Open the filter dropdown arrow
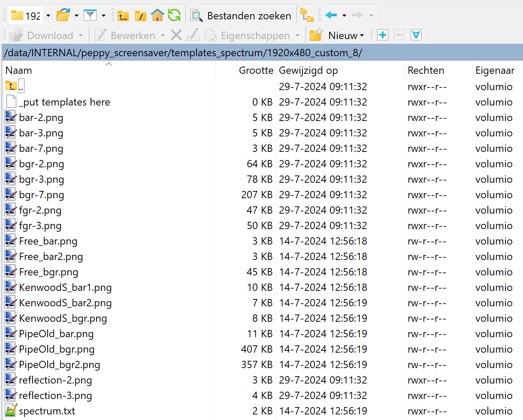This screenshot has height=420, width=523. point(103,16)
